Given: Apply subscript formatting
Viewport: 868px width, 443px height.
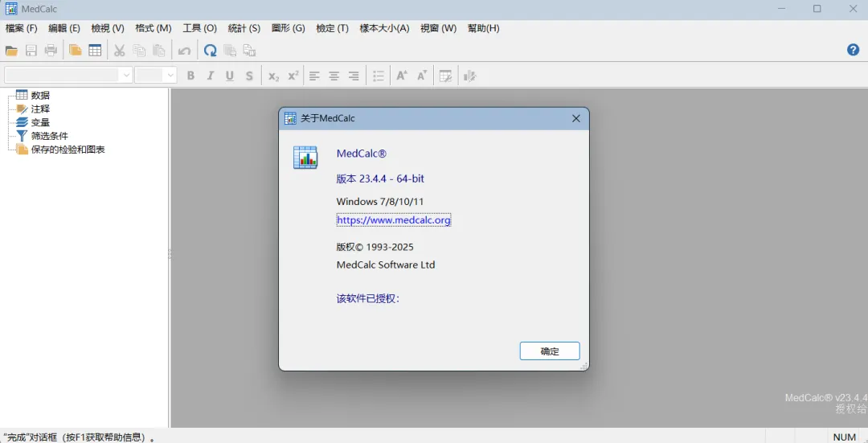Looking at the screenshot, I should (273, 76).
